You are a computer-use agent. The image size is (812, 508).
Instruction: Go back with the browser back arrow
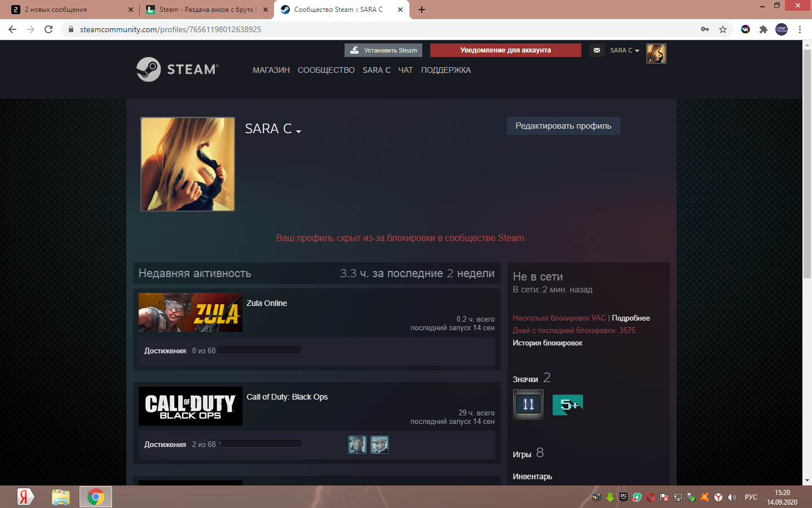click(12, 29)
